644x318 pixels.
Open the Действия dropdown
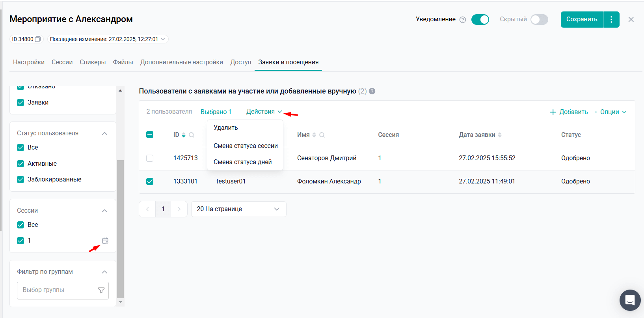(x=264, y=112)
